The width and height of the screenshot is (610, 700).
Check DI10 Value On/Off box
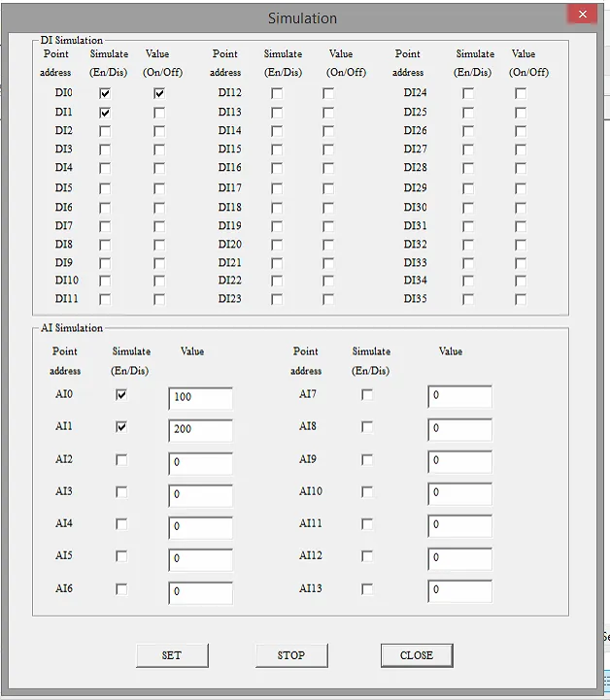point(159,281)
